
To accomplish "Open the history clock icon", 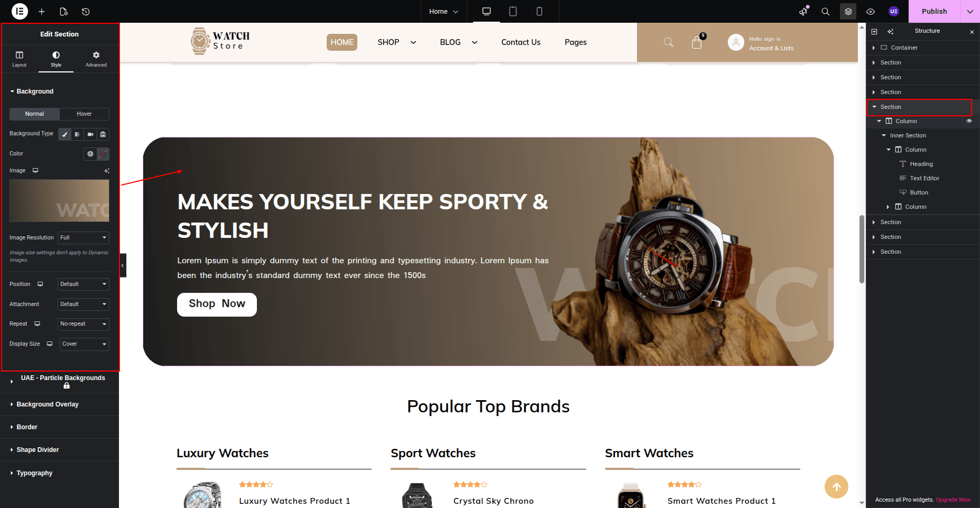I will 86,12.
